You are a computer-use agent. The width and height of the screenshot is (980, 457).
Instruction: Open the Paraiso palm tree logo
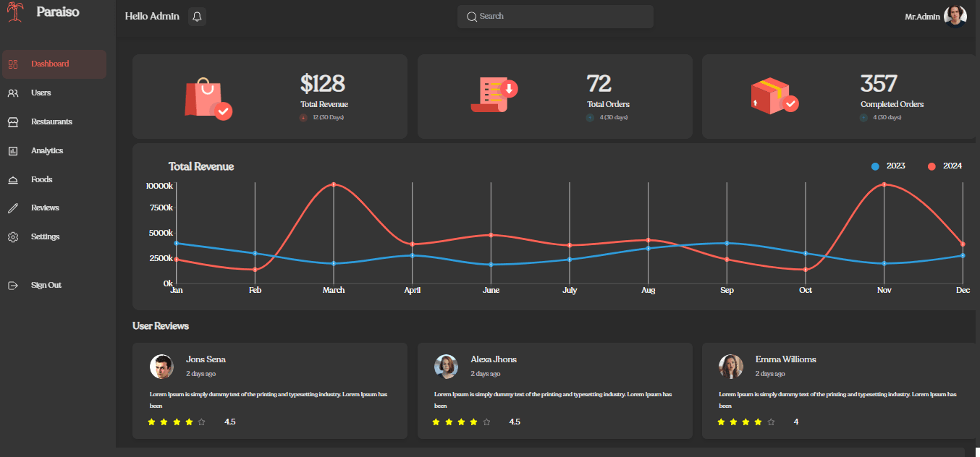[x=16, y=13]
